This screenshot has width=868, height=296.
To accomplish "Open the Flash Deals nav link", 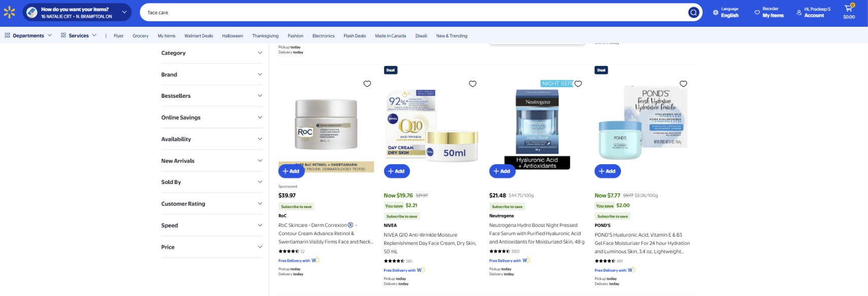I will [x=355, y=36].
